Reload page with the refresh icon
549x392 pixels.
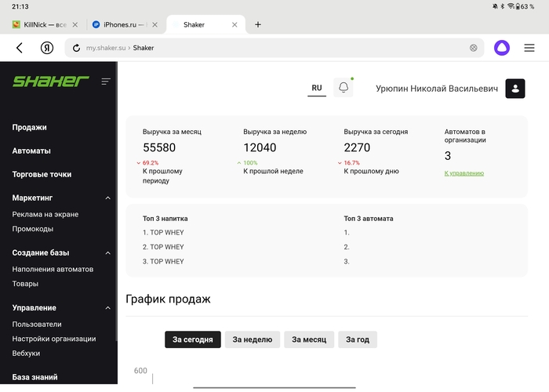76,48
